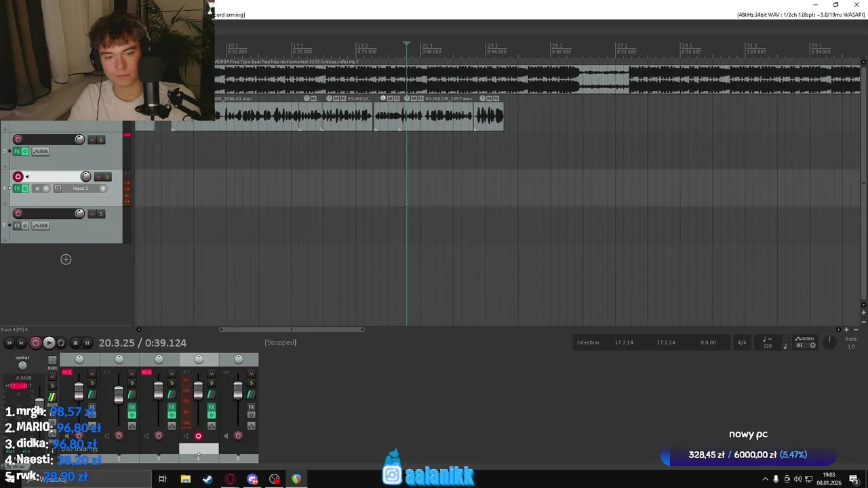Screen dimensions: 868x488
Task: Solo track 5 in the track panel
Action: pos(101,214)
